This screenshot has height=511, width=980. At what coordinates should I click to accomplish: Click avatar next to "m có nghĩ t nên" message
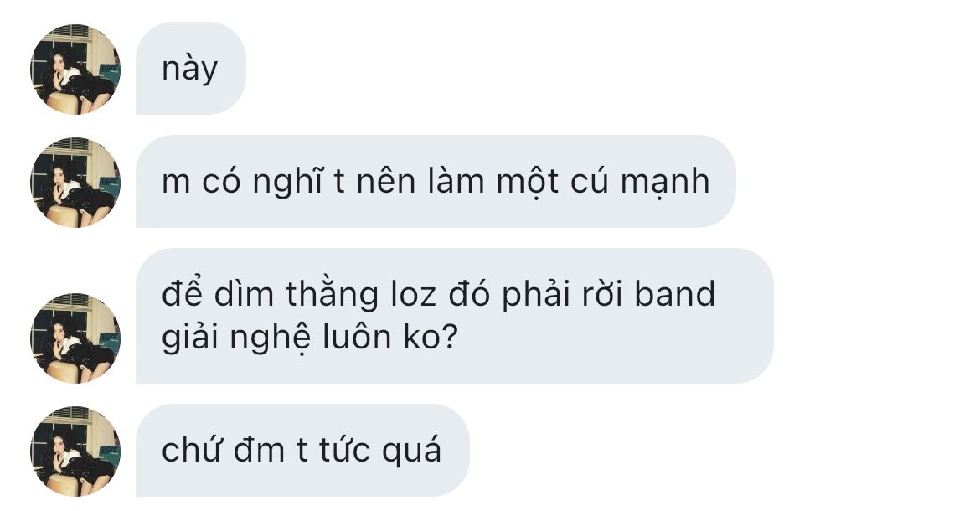pyautogui.click(x=75, y=183)
